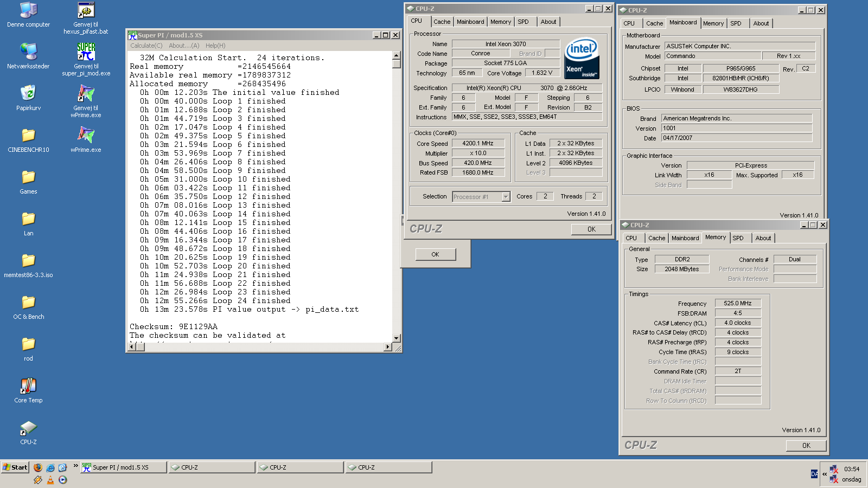Screen dimensions: 868x488
Task: Open the OC & Bench folder
Action: pyautogui.click(x=28, y=307)
